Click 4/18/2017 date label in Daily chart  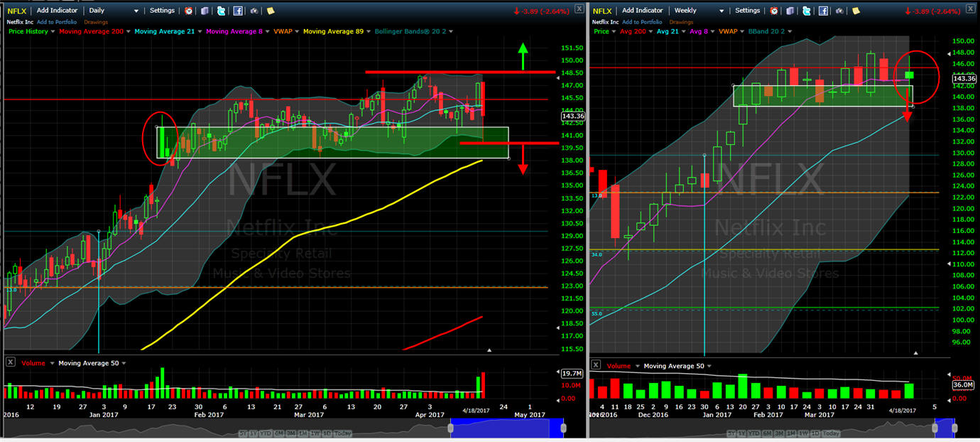coord(477,410)
